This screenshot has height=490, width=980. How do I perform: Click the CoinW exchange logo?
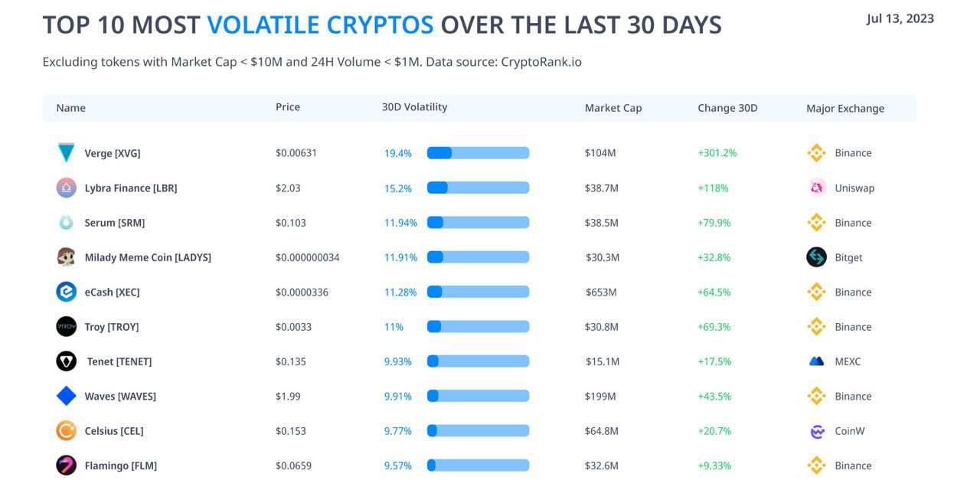(x=817, y=431)
